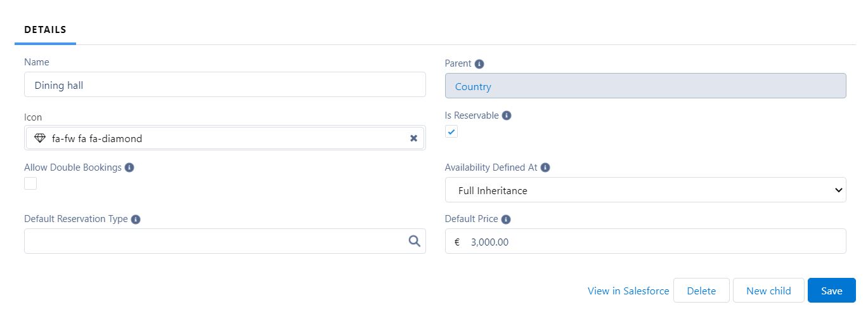Click the Default Price info icon
This screenshot has height=328, width=868.
(505, 220)
